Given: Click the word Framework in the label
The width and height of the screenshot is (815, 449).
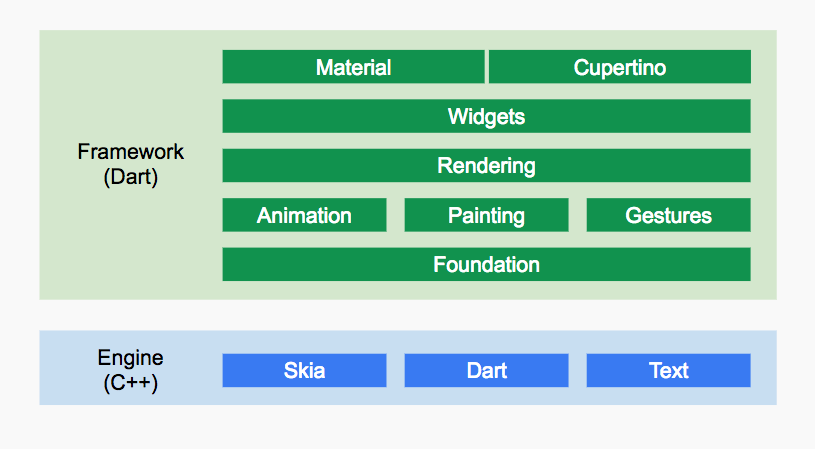Looking at the screenshot, I should pos(131,152).
